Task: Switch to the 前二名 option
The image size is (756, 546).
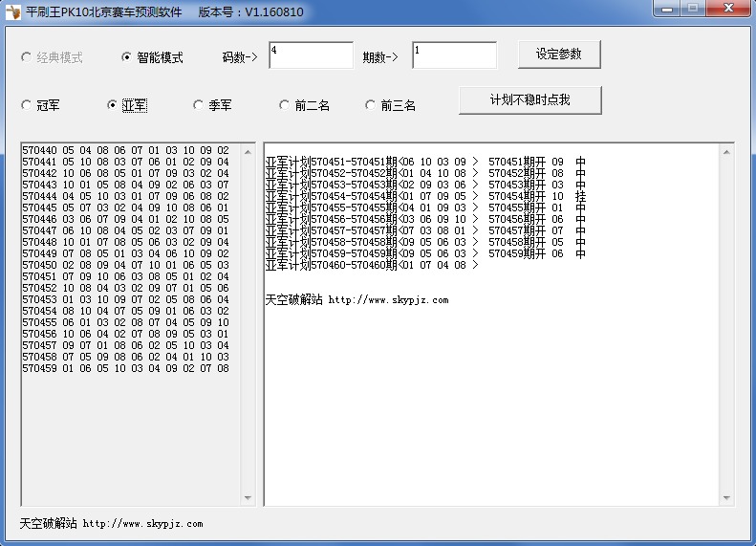Action: click(x=285, y=105)
